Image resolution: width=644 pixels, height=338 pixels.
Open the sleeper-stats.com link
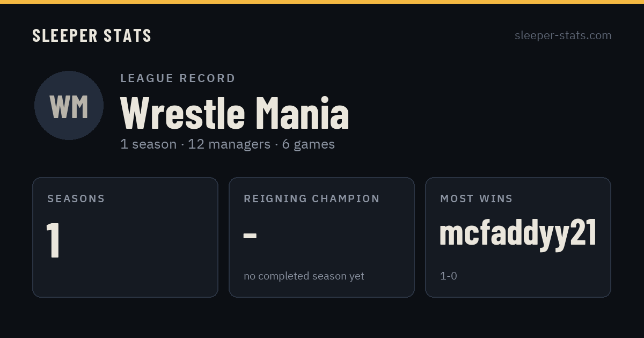(x=563, y=35)
